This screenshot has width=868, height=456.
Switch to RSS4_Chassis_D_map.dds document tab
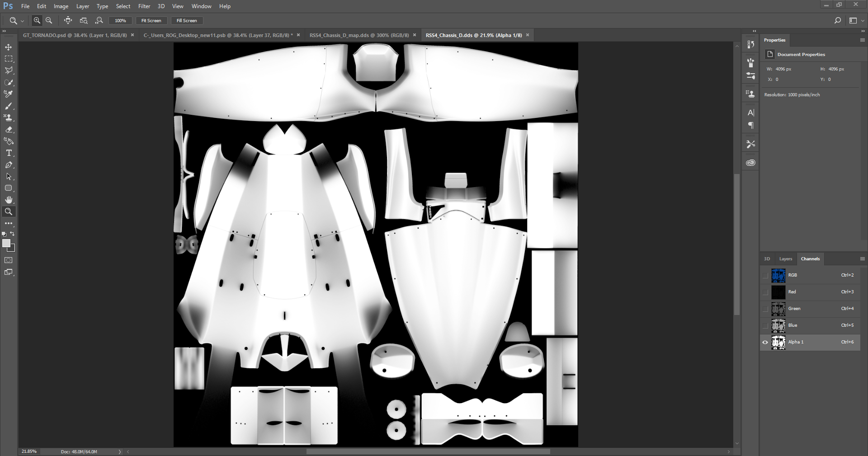click(x=359, y=35)
